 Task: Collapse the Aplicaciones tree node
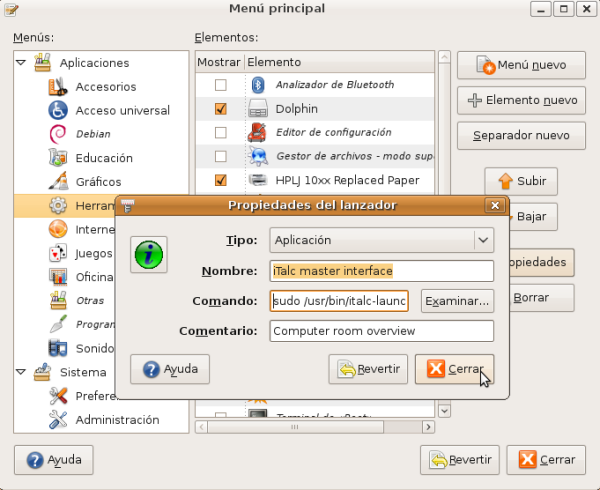point(21,63)
